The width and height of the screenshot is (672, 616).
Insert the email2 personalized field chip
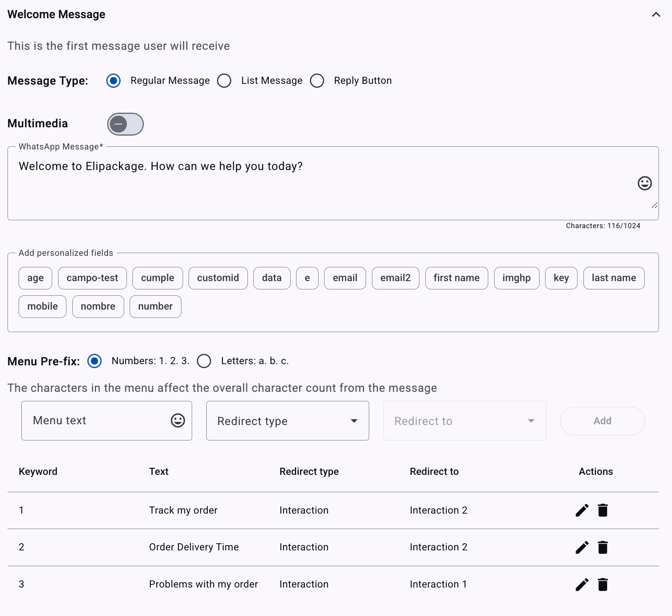click(x=396, y=278)
